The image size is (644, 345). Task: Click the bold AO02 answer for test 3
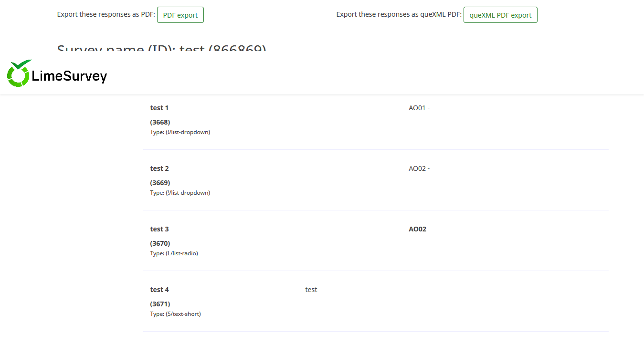coord(417,229)
